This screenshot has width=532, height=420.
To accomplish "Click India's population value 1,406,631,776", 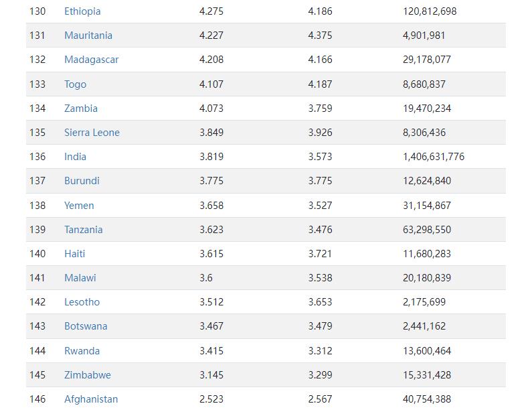I will coord(434,157).
